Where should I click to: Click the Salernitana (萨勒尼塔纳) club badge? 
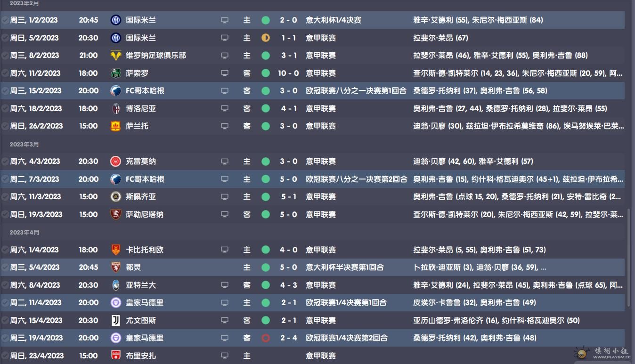coord(115,214)
